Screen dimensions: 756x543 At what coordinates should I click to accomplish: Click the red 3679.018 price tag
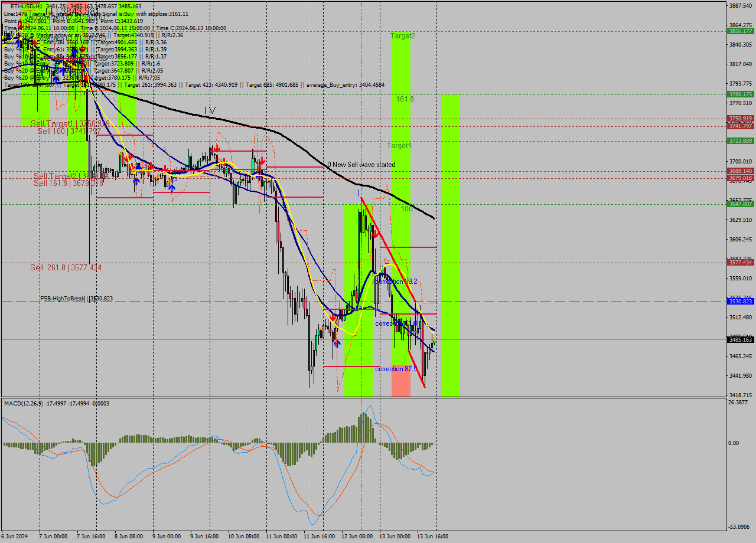(x=741, y=178)
